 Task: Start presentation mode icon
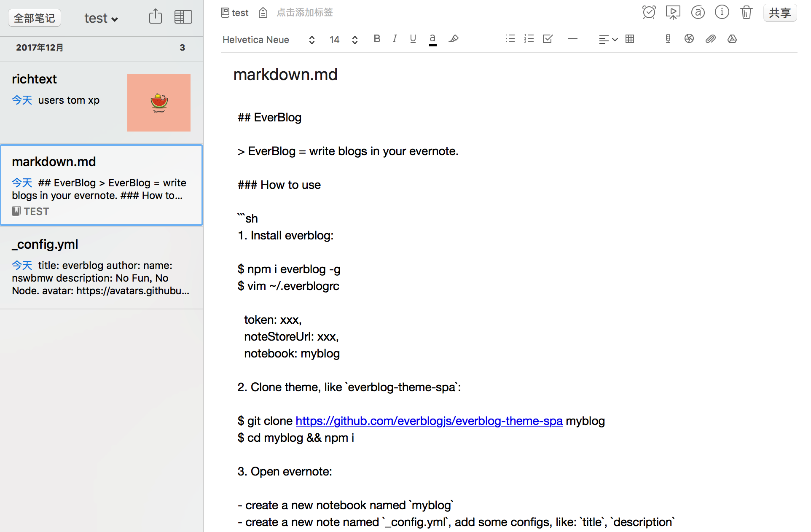[673, 13]
